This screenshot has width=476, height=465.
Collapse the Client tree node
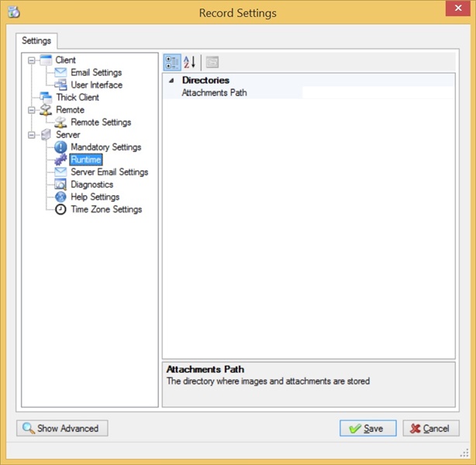[31, 60]
